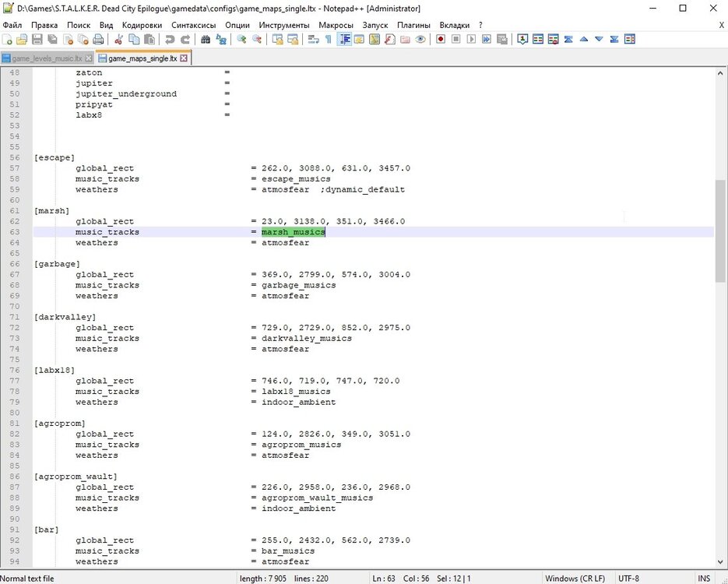Open the Плагины menu
This screenshot has height=584, width=728.
click(x=413, y=25)
